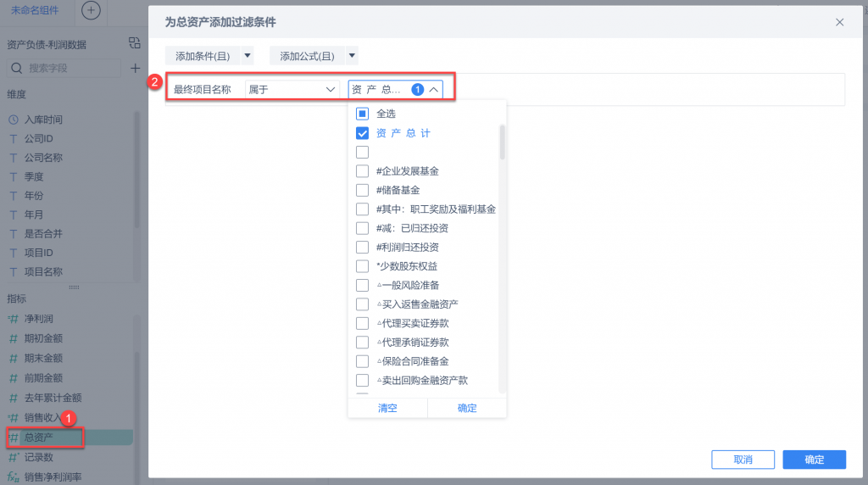Toggle the 全选 checkbox

[x=362, y=114]
